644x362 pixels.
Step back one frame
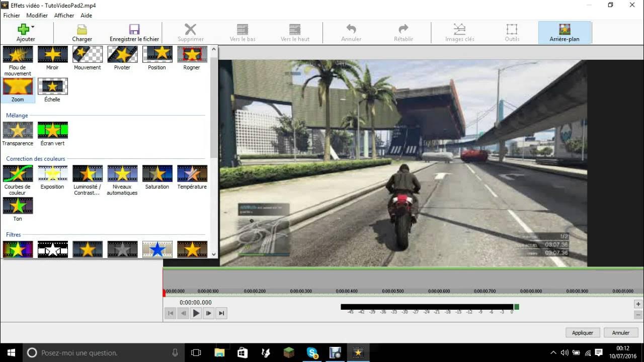(x=184, y=313)
